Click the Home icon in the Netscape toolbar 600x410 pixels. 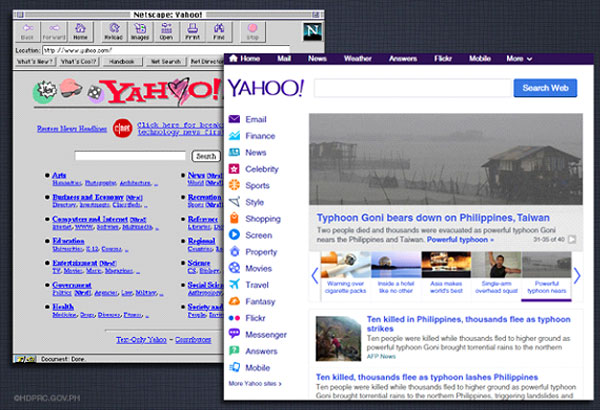coord(80,32)
